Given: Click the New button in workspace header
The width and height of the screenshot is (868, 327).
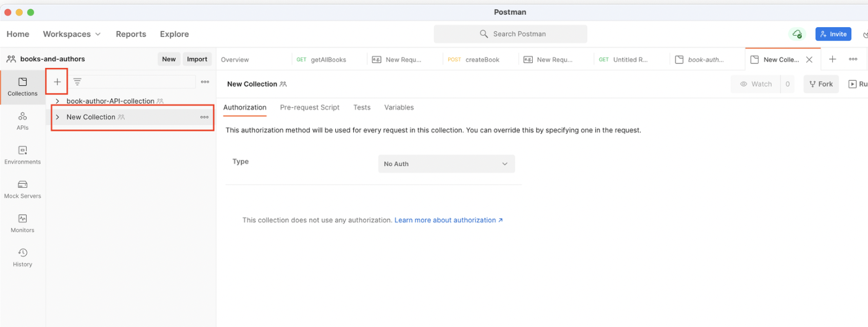Looking at the screenshot, I should click(169, 59).
